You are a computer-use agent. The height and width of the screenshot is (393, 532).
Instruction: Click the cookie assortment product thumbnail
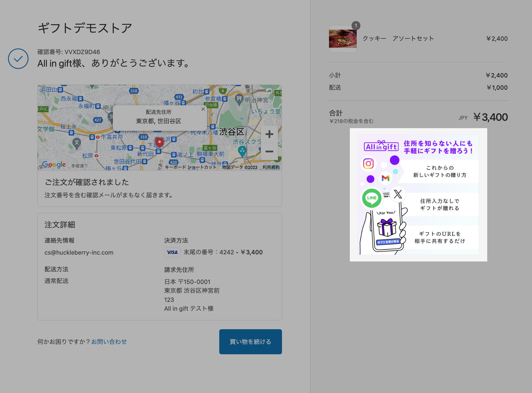tap(343, 39)
